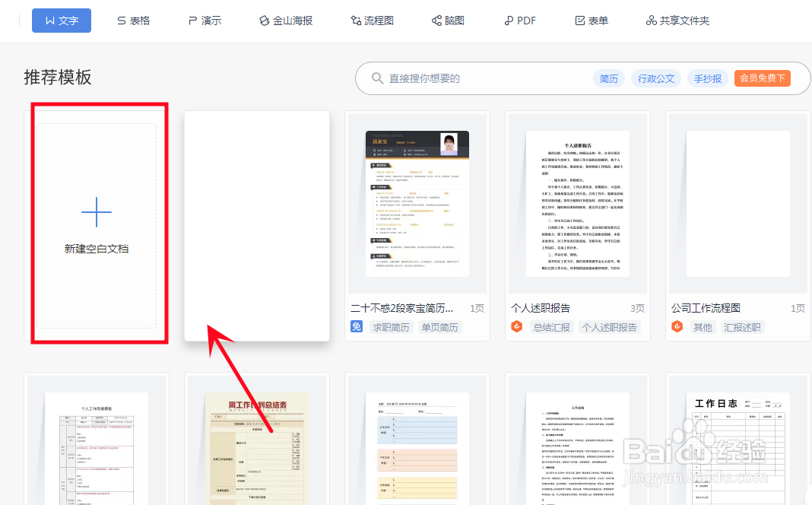Click the shared folder icon beside 共享文件夹
The height and width of the screenshot is (505, 812).
click(652, 21)
